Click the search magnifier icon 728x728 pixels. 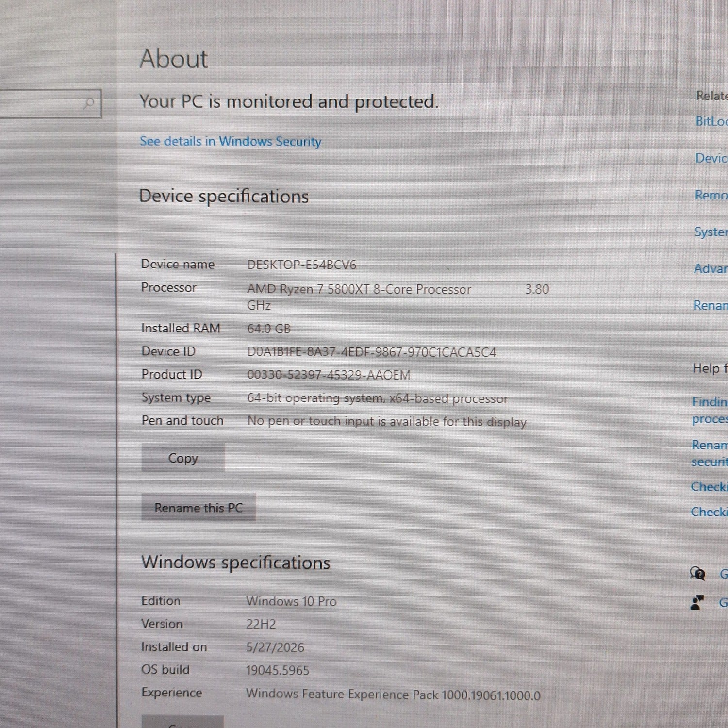point(88,103)
